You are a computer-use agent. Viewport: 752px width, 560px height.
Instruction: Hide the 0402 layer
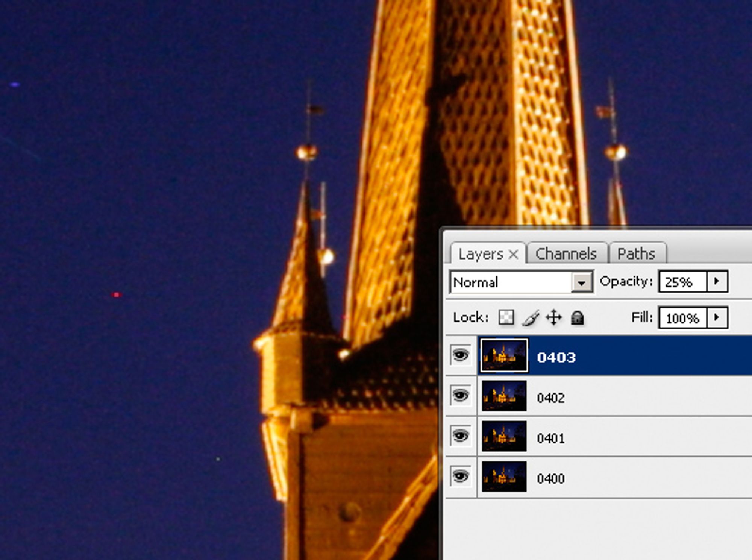461,396
